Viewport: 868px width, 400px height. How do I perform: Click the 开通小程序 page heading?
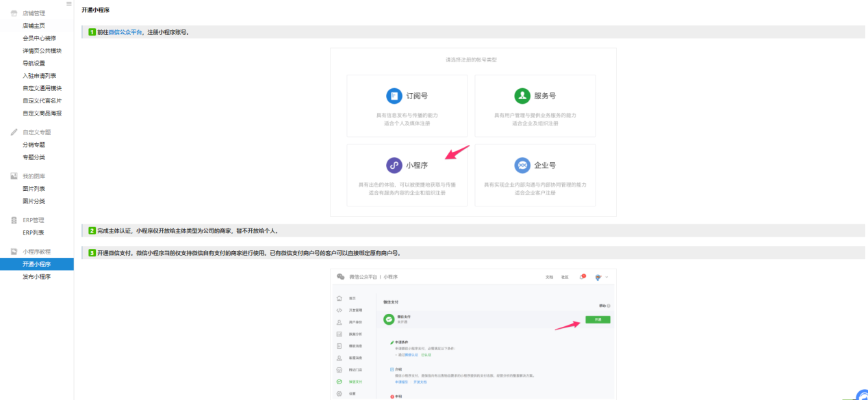pos(95,10)
